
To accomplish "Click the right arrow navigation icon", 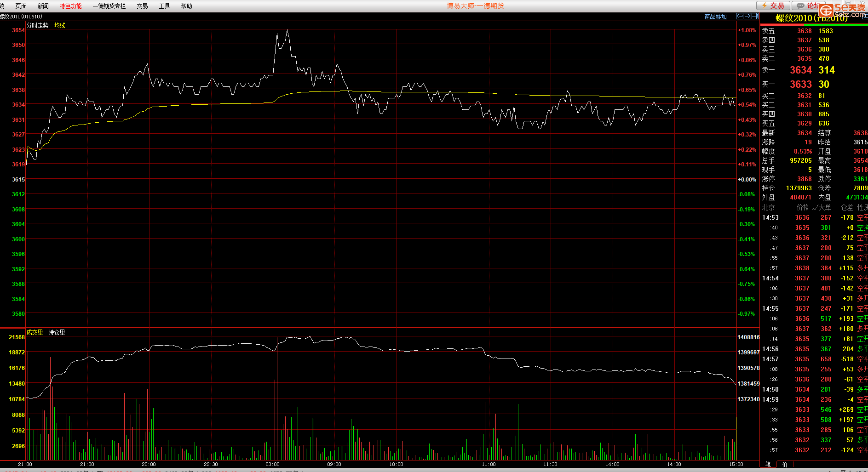I will click(747, 16).
